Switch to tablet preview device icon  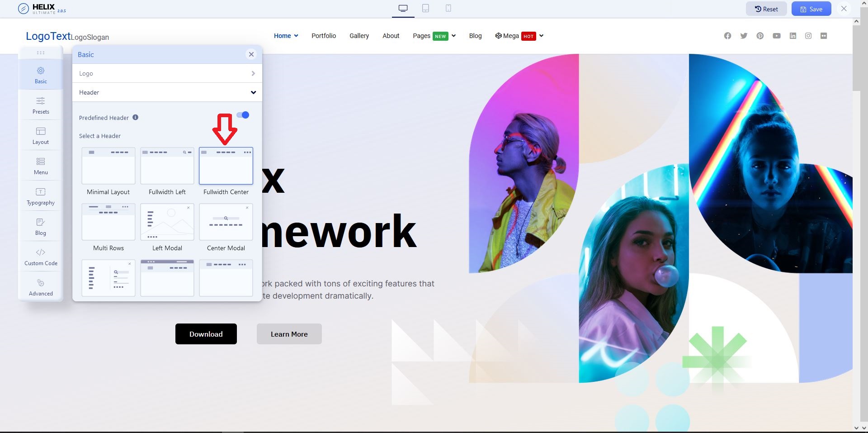click(x=425, y=8)
